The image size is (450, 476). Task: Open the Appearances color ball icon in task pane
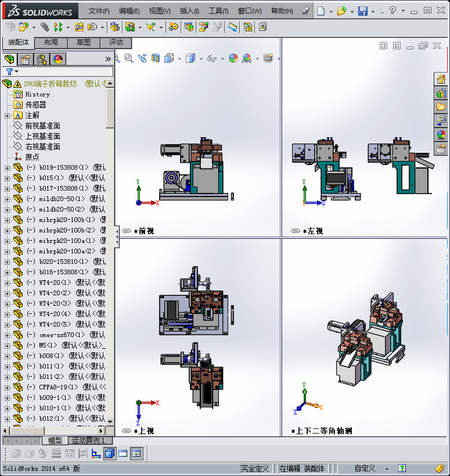441,134
